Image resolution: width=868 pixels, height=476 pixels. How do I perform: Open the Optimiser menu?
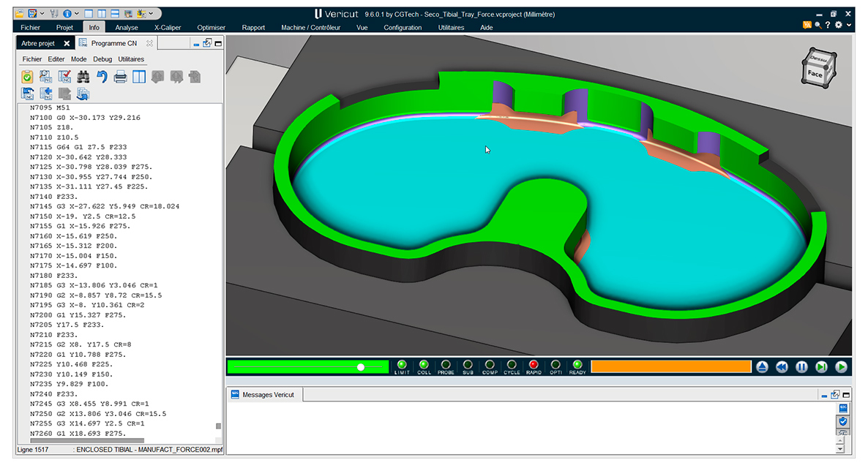(x=212, y=28)
